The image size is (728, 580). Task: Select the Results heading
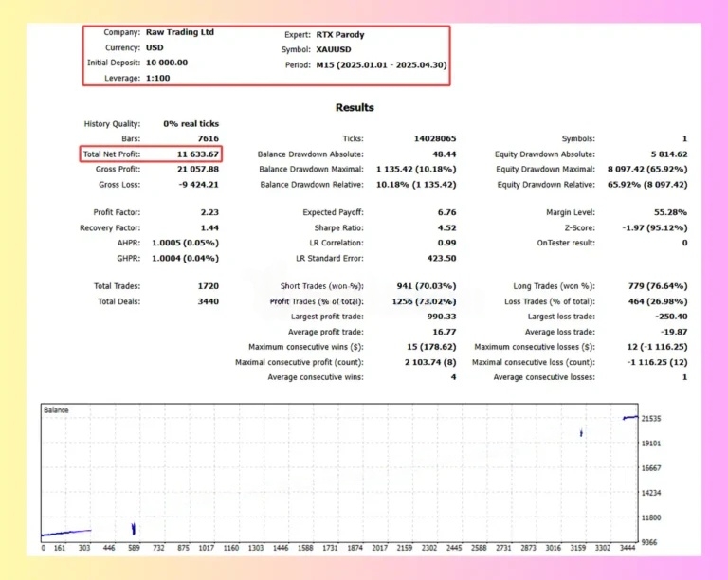click(x=355, y=108)
